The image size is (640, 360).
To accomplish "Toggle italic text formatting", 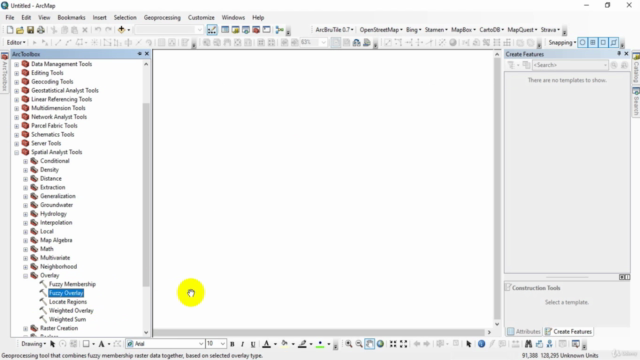I will point(242,344).
